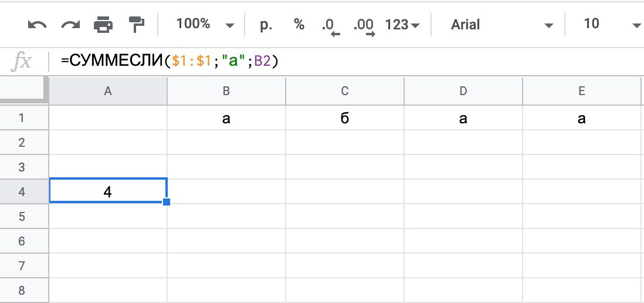
Task: Click the Undo arrow icon
Action: point(38,25)
